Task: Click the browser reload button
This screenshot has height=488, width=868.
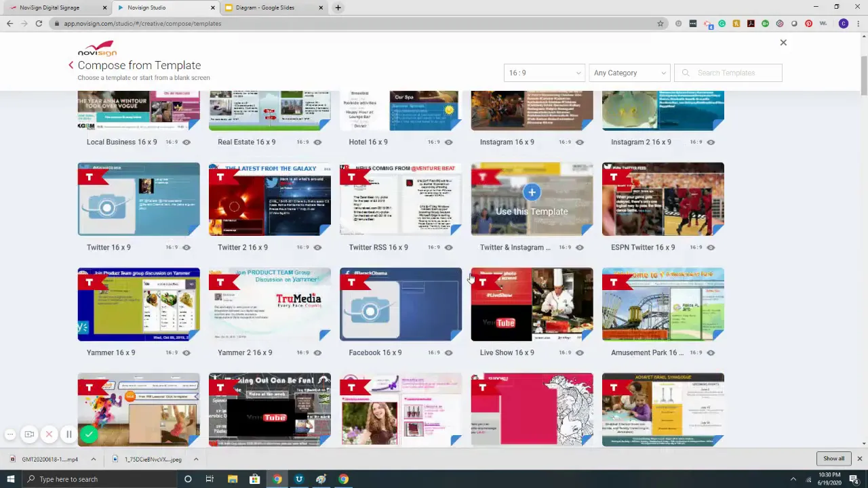Action: click(39, 24)
